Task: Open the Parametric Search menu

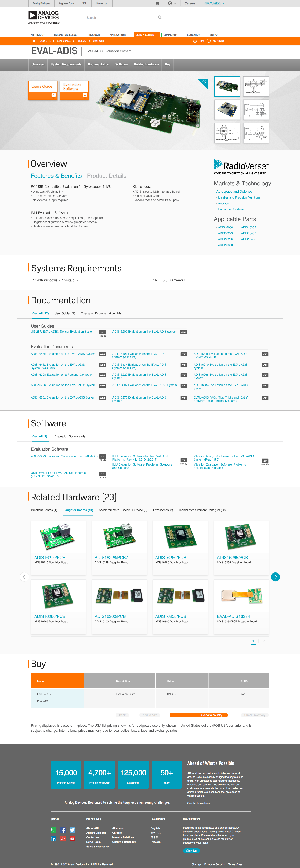Action: (66, 35)
